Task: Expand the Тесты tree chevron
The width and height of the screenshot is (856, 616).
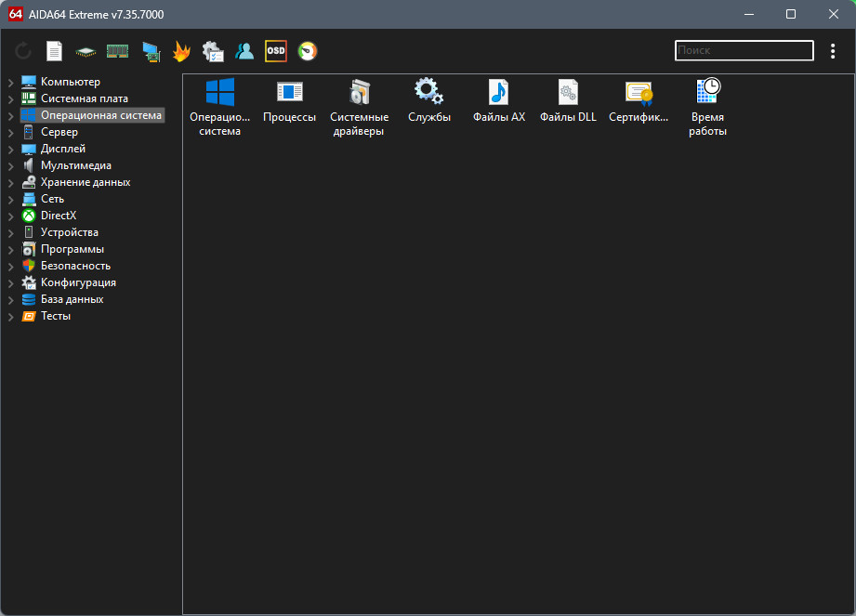Action: 11,317
